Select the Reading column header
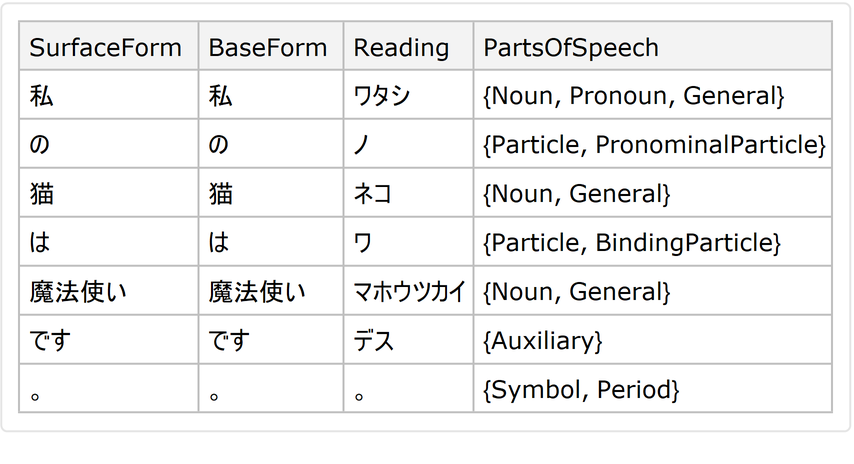This screenshot has width=854, height=464. [402, 47]
